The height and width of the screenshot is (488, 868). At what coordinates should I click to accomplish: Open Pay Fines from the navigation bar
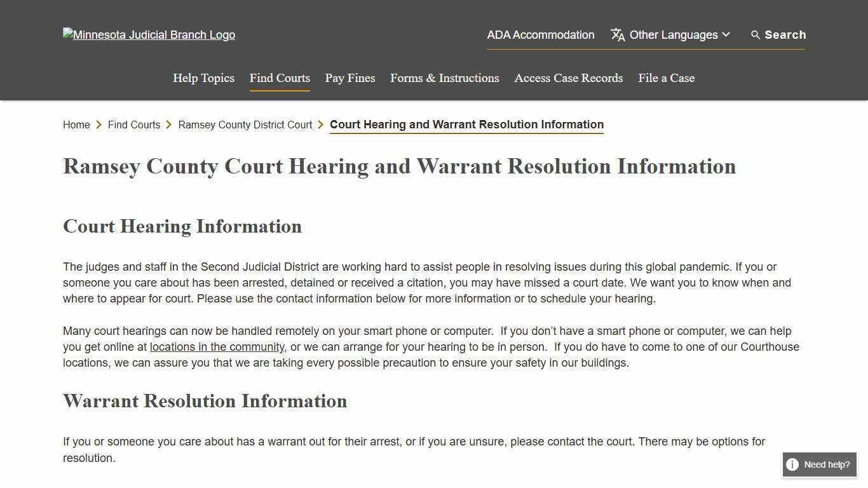click(349, 78)
